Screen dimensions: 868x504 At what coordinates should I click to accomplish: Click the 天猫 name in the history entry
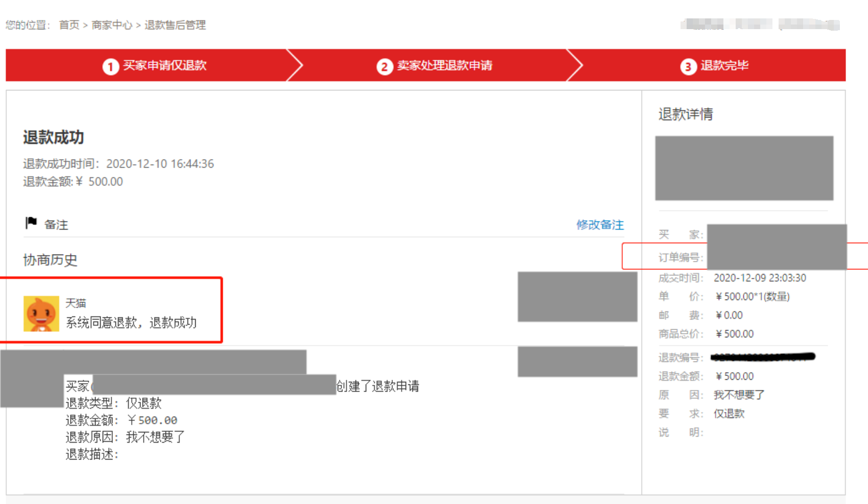(x=76, y=303)
